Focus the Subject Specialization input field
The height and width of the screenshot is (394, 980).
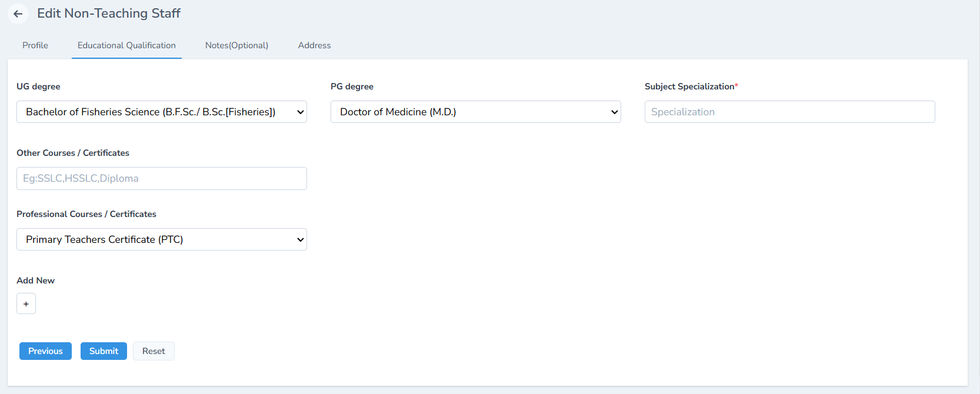[790, 112]
